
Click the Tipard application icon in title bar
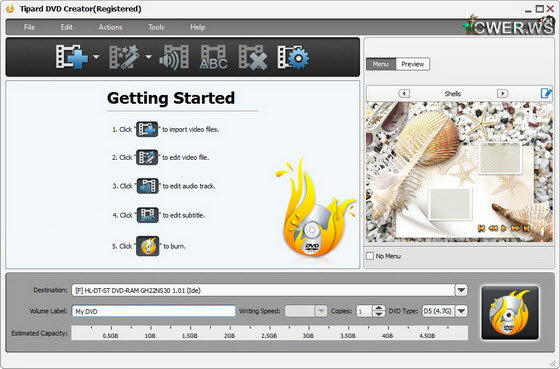[10, 9]
